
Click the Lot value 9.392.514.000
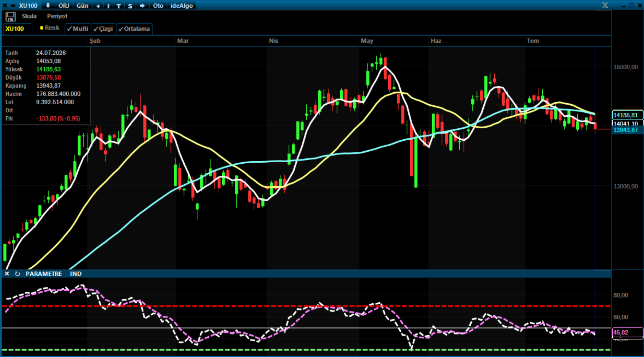pyautogui.click(x=55, y=102)
